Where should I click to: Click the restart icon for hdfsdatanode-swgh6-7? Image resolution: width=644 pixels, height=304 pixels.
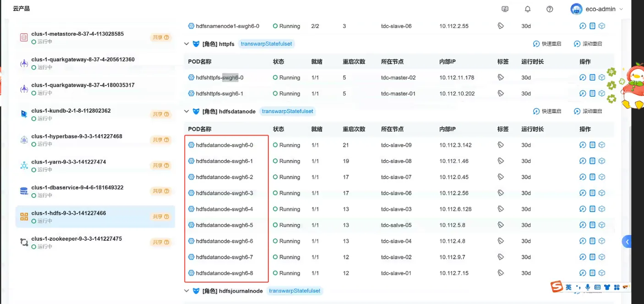(x=583, y=257)
